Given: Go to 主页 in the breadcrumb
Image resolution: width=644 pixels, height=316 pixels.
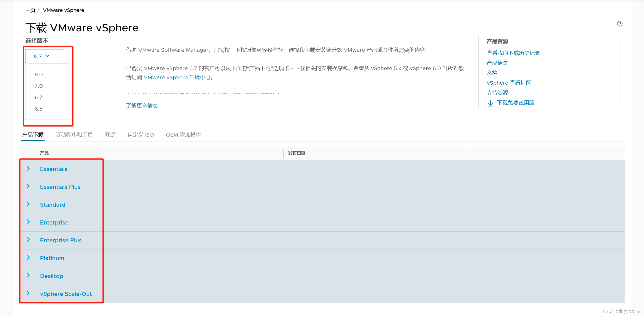Looking at the screenshot, I should click(30, 10).
